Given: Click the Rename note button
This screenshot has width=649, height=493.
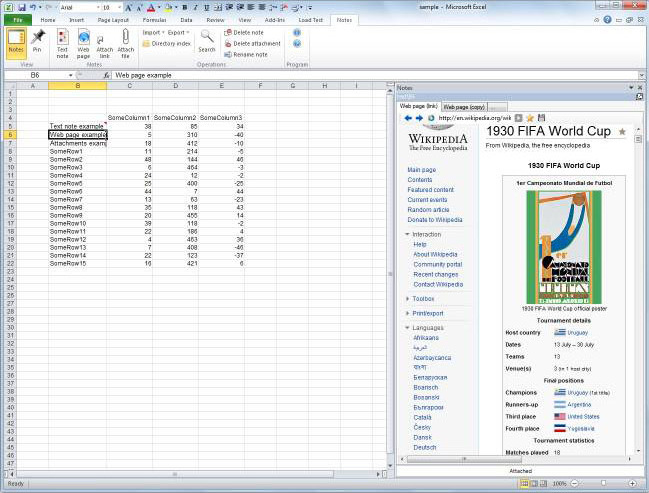Looking at the screenshot, I should click(245, 55).
